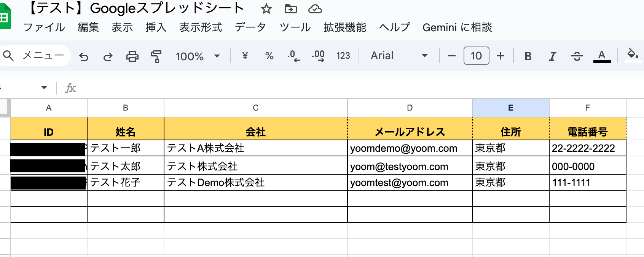
Task: Select column F header
Action: 588,108
